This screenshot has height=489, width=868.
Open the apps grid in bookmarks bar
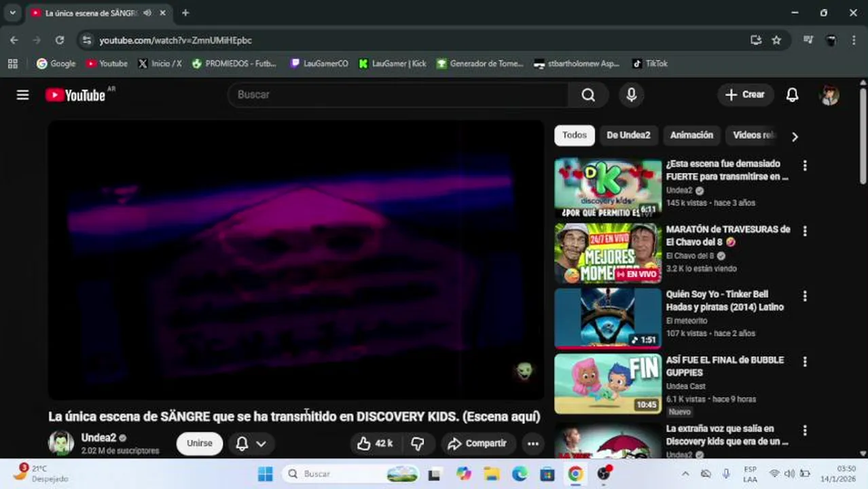coord(12,63)
